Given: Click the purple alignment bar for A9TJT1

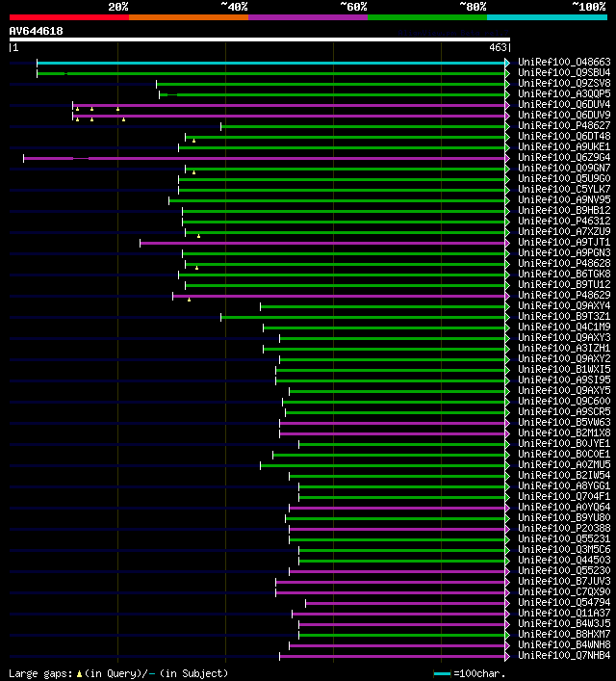Looking at the screenshot, I should pos(322,243).
